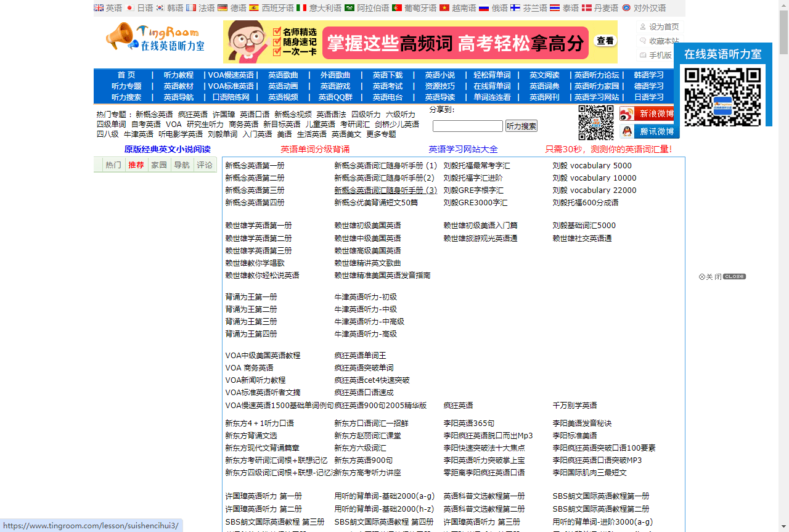Click the Japan flag beside 日语
Viewport: 789px width, 532px height.
[129, 7]
